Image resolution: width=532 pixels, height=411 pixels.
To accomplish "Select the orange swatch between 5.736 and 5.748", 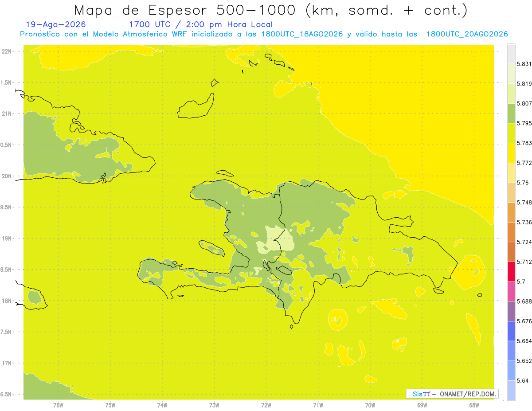I will pos(511,212).
